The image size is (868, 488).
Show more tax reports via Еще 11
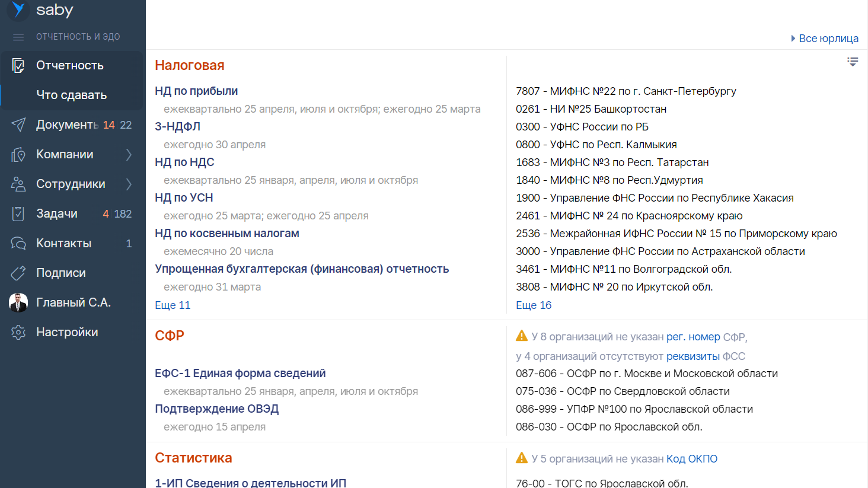click(x=173, y=305)
